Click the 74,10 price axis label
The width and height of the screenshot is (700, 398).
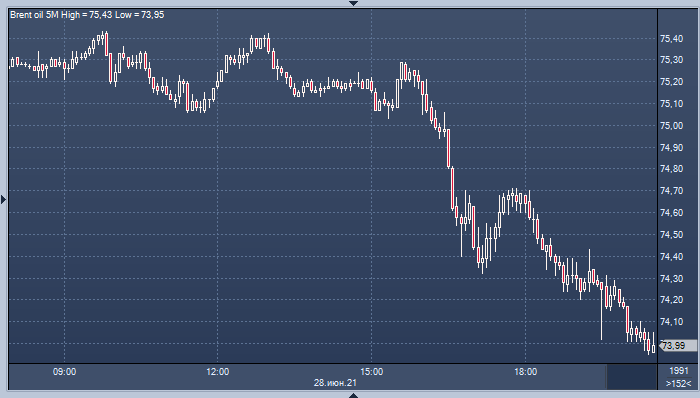[x=671, y=322]
